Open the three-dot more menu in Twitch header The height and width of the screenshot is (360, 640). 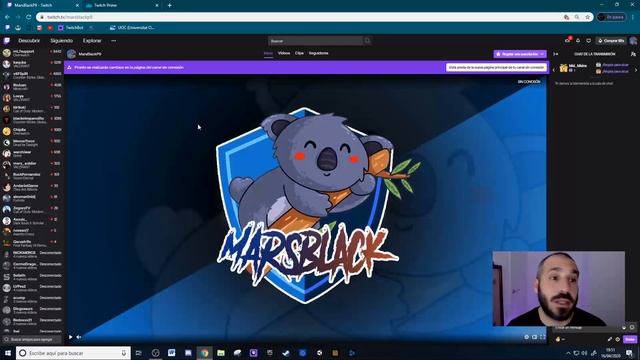click(113, 41)
